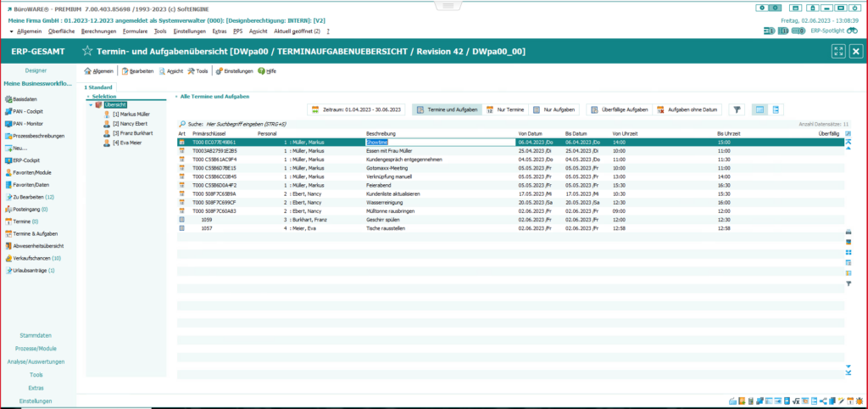Open Formulare menu in menu bar

[x=135, y=31]
